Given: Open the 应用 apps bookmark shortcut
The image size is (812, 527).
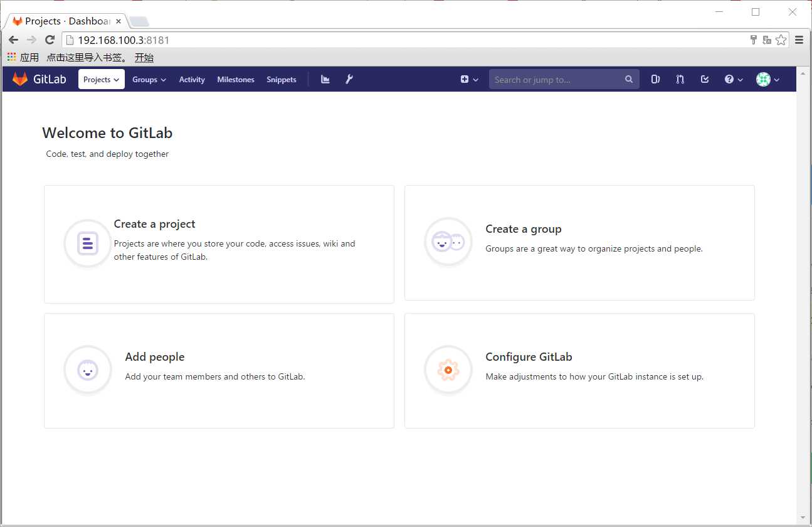Looking at the screenshot, I should click(23, 58).
